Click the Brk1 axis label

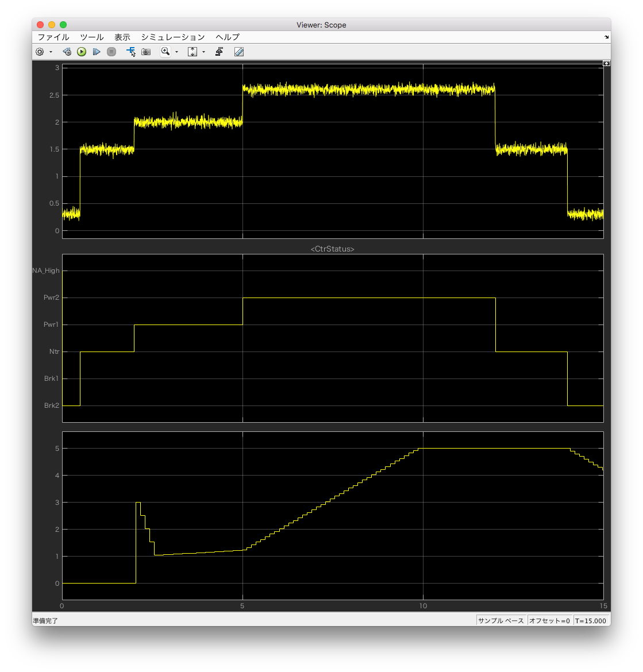[52, 379]
